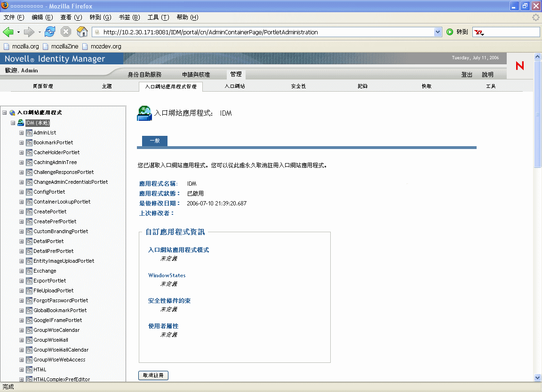Screen dimensions: 542x392
Task: Click the 說明 link
Action: (x=487, y=75)
